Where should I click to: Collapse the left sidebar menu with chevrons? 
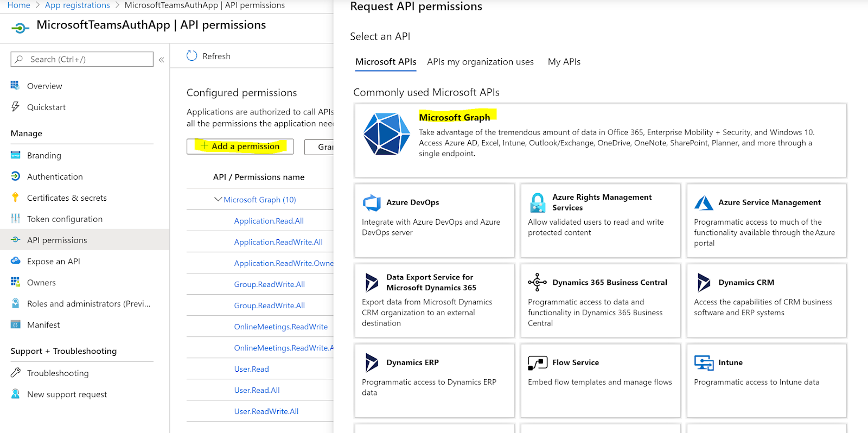point(161,60)
